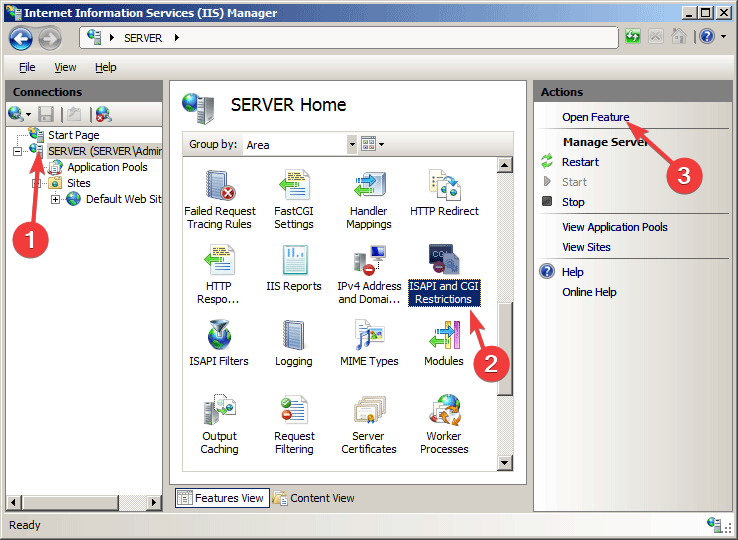Select the Modules feature icon
The height and width of the screenshot is (540, 738).
[444, 343]
